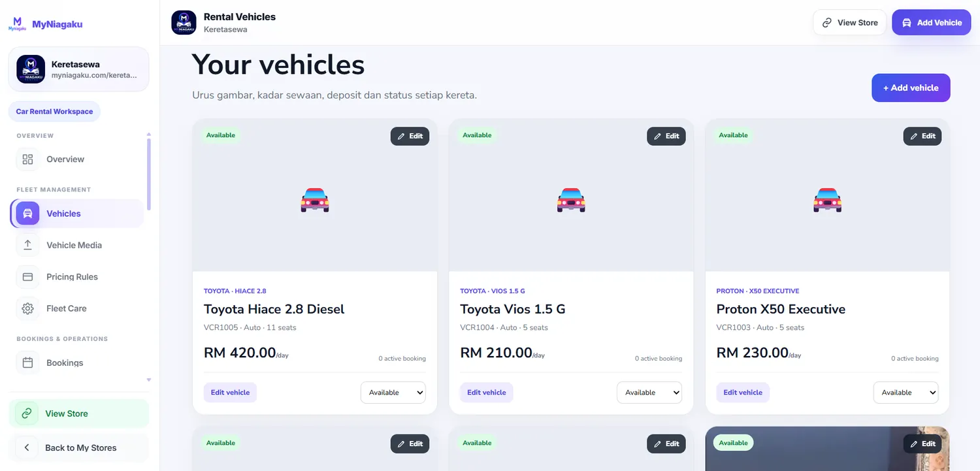The width and height of the screenshot is (980, 471).
Task: Click Edit vehicle under Toyota Vios 1.5 G
Action: [487, 393]
